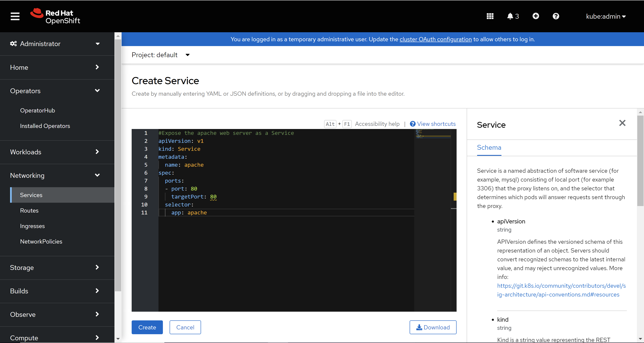Screen dimensions: 644x343
Task: Open the application launcher grid
Action: (490, 16)
